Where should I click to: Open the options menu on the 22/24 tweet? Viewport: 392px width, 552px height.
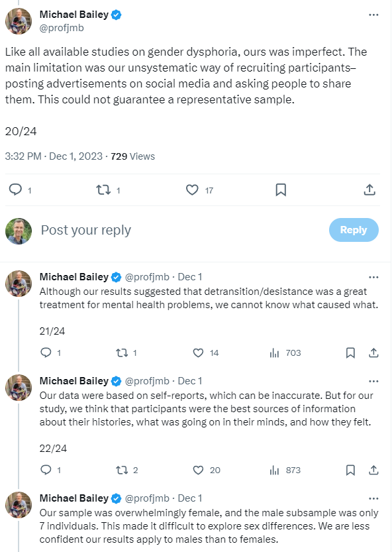[x=373, y=381]
